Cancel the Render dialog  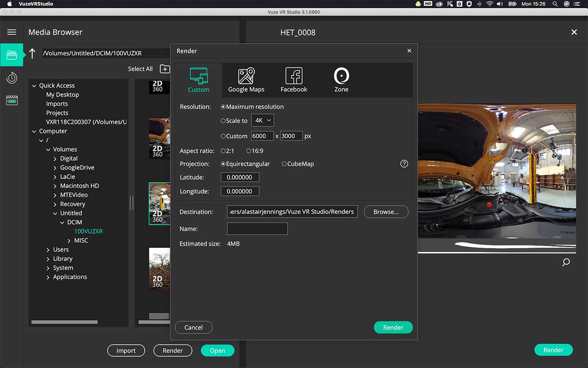pos(193,328)
